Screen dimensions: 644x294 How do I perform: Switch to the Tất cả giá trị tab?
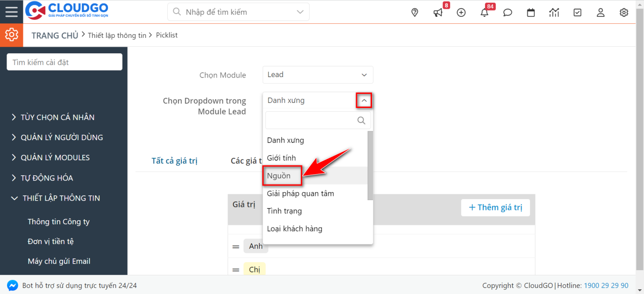pyautogui.click(x=174, y=160)
